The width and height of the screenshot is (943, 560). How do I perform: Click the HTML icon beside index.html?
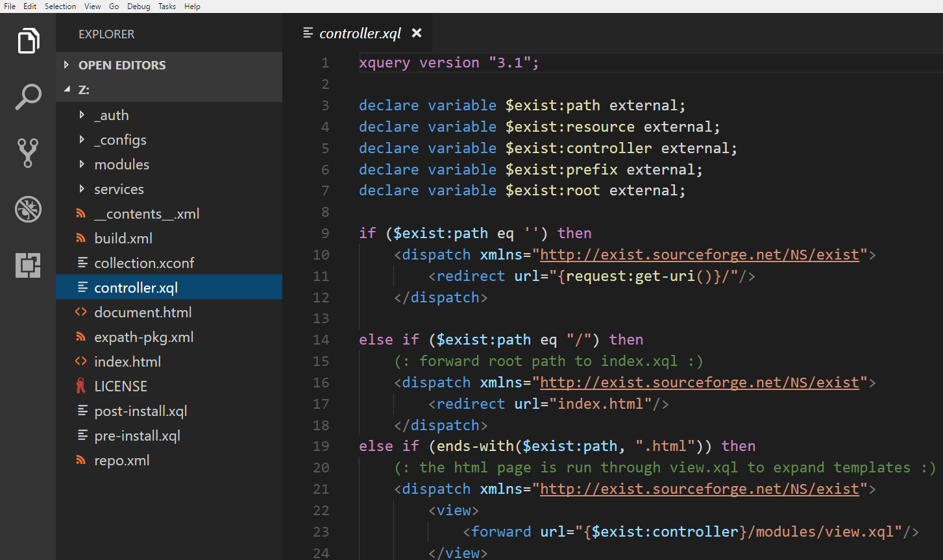(81, 361)
